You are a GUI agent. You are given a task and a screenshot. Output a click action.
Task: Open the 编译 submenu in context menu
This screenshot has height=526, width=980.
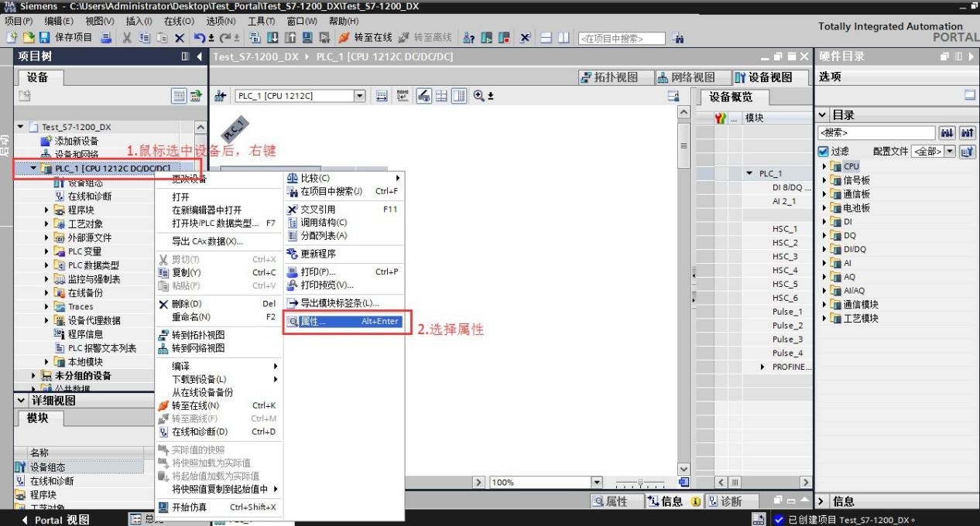click(x=218, y=366)
